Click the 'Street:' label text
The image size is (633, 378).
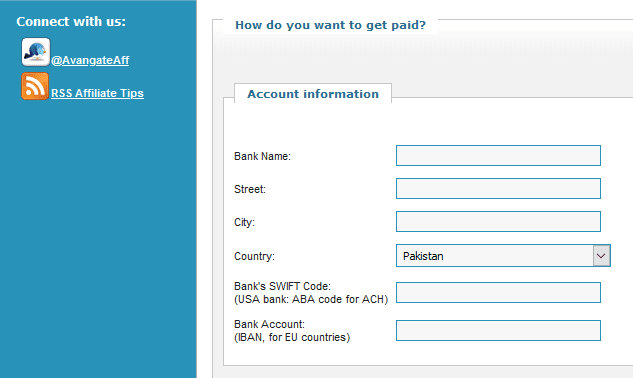(250, 189)
